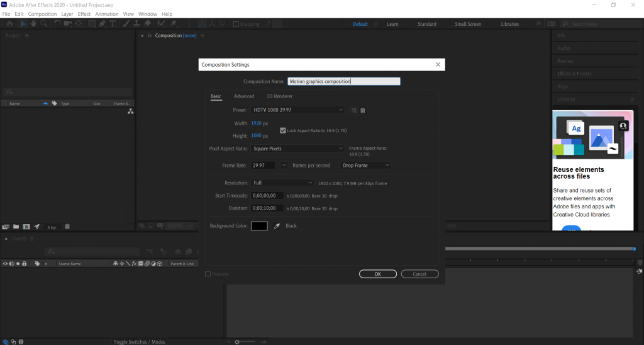The image size is (644, 345).
Task: Click the black Background Color swatch
Action: point(259,226)
